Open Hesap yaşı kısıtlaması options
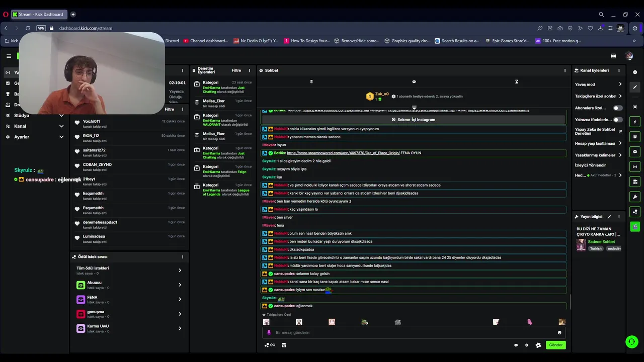644x362 pixels. pos(599,143)
